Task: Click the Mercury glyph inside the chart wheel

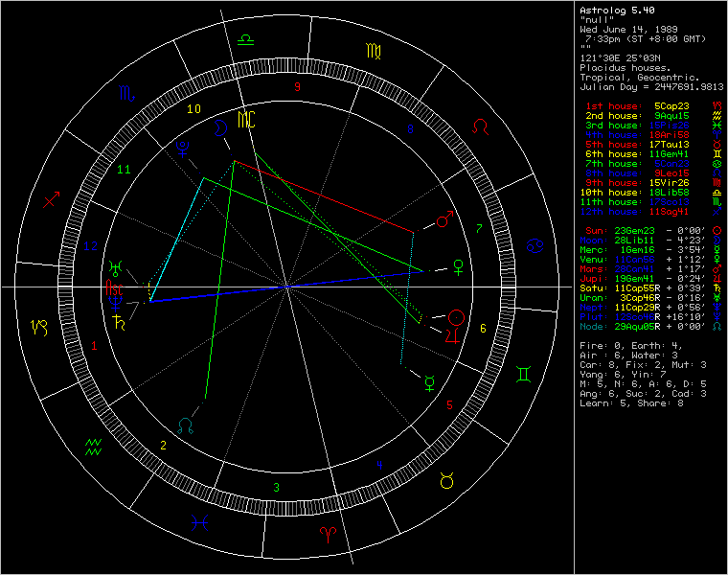Action: (x=429, y=383)
